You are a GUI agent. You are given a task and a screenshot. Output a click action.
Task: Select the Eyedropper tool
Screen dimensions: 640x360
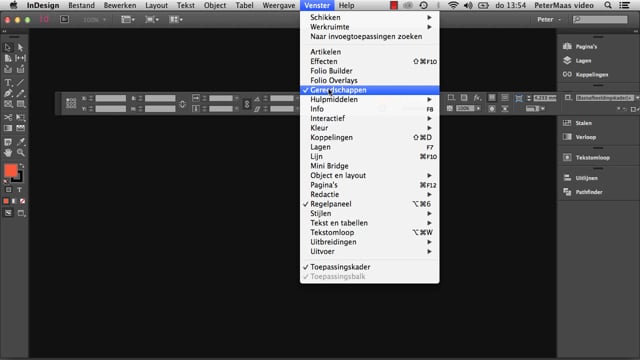tap(20, 142)
